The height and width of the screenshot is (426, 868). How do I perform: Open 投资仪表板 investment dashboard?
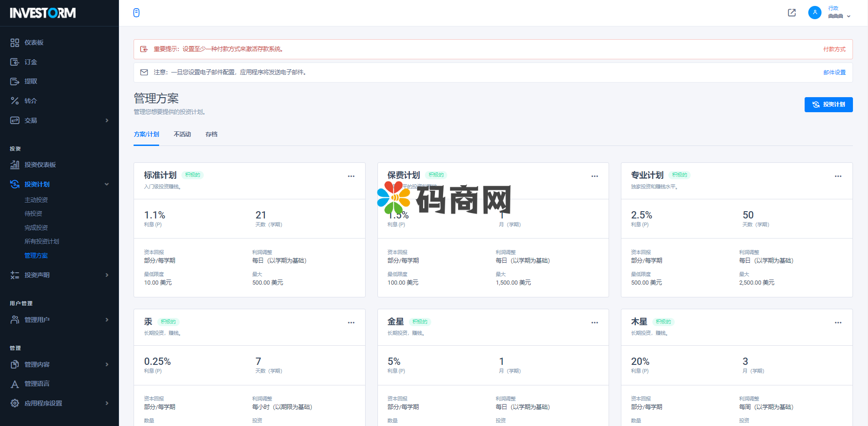click(x=40, y=165)
